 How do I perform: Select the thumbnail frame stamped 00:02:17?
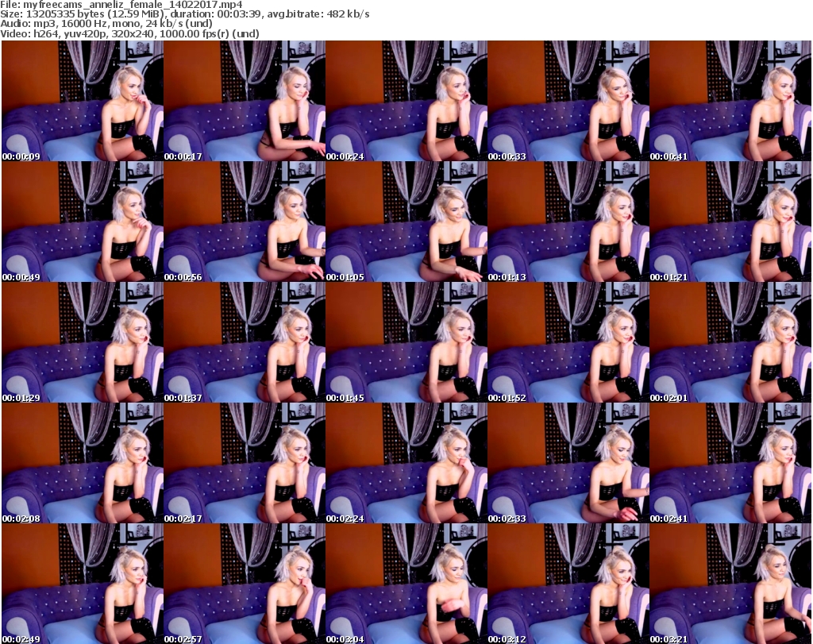coord(245,463)
